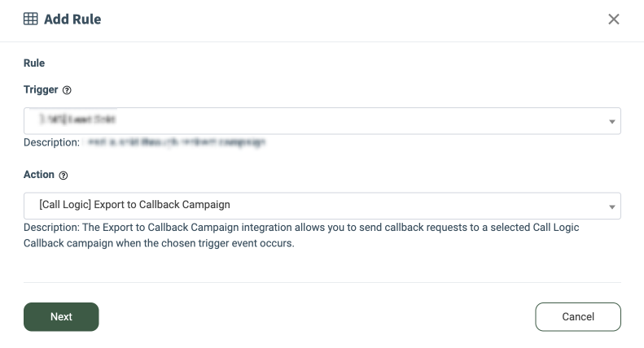This screenshot has width=644, height=348.
Task: Click the "Description:" label under Action
Action: tap(50, 228)
